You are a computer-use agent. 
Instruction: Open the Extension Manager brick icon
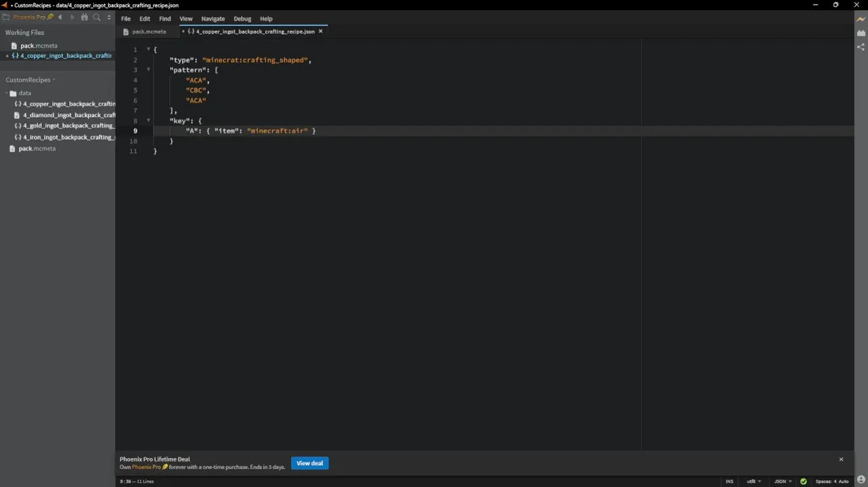(x=861, y=33)
